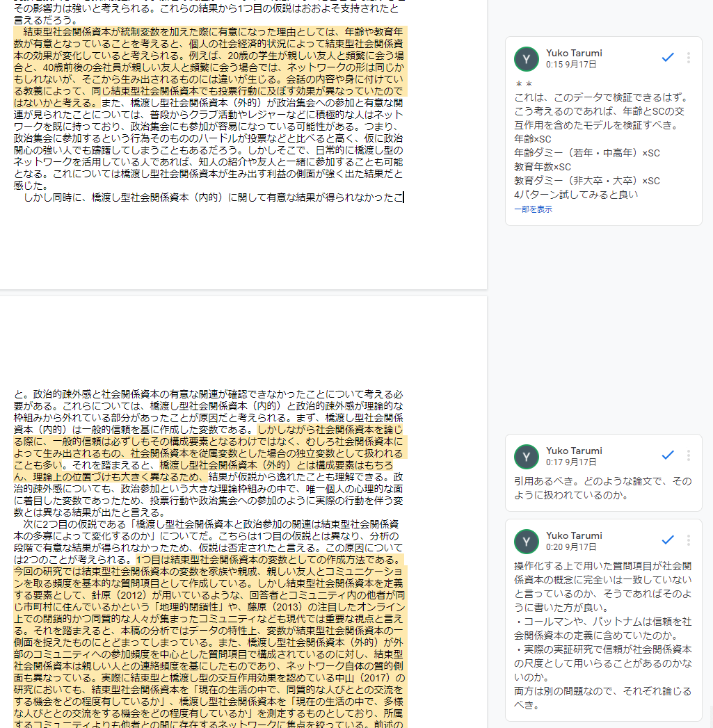Click the Y avatar on the 0:17 comment

(527, 457)
